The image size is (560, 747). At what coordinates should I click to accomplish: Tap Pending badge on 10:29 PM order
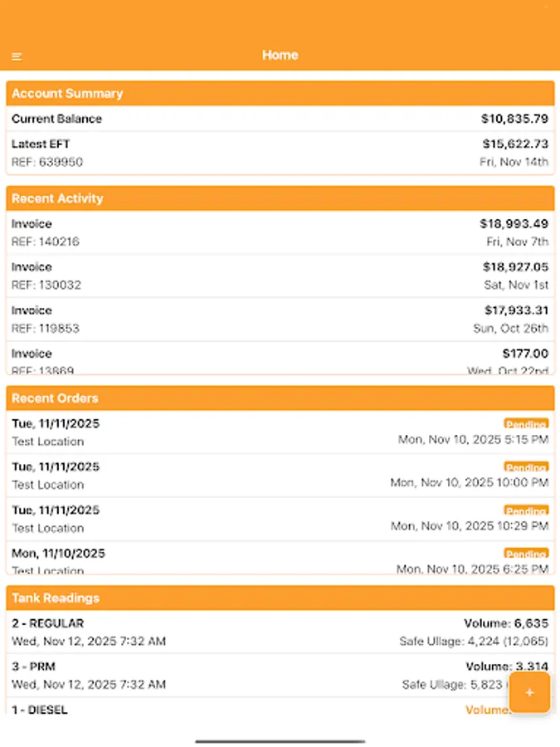[x=526, y=510]
